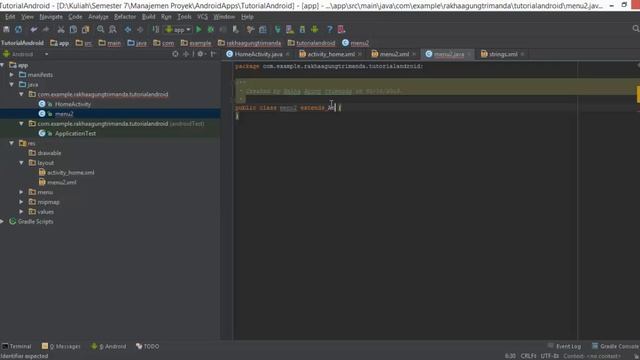This screenshot has height=360, width=640.
Task: Click the Find magnifier icon
Action: click(x=100, y=29)
